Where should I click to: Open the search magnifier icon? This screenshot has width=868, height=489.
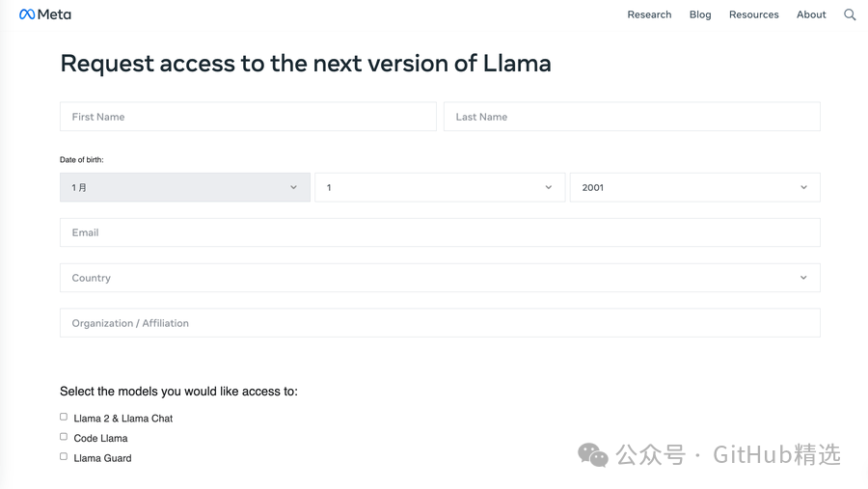coord(850,14)
